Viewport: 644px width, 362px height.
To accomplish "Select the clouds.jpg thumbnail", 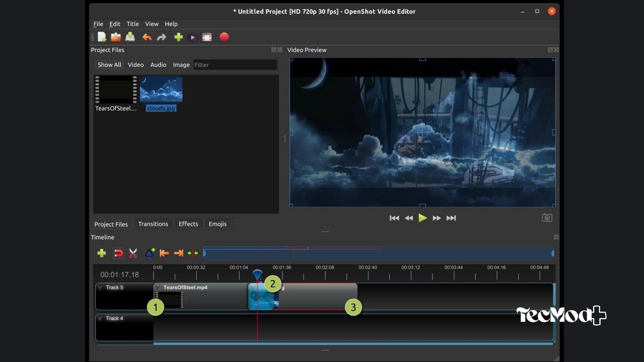I will click(x=161, y=89).
